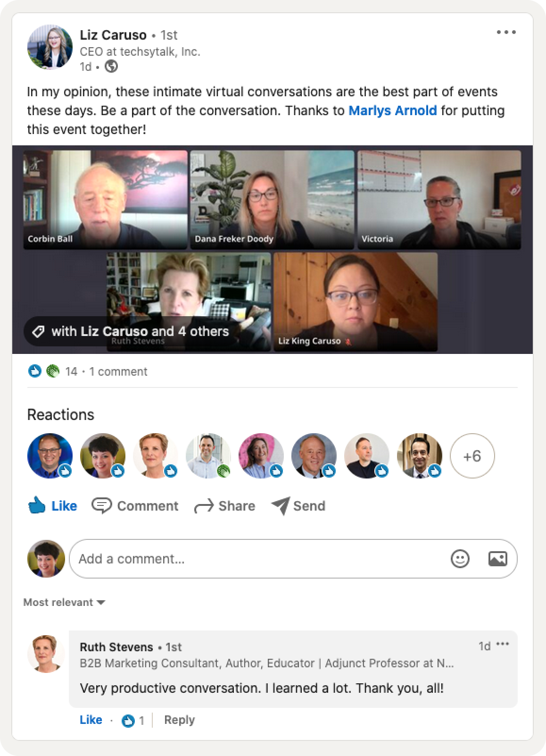Open the Liz Caruso author name link

point(113,35)
